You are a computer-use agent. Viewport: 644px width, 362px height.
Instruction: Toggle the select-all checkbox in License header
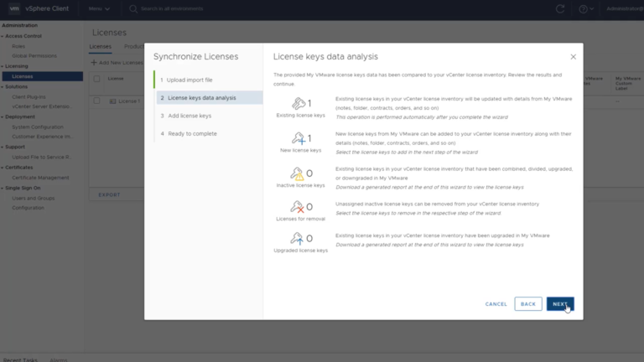pyautogui.click(x=96, y=79)
